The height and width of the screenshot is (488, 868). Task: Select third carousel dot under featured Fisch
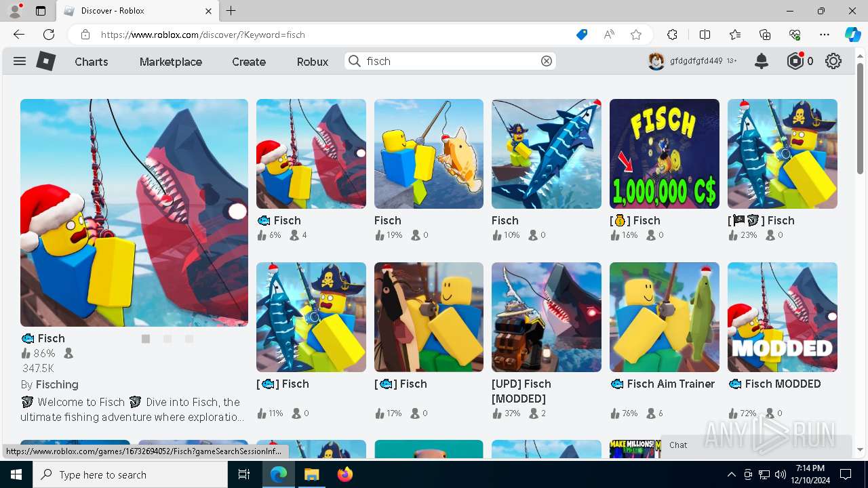(x=189, y=339)
